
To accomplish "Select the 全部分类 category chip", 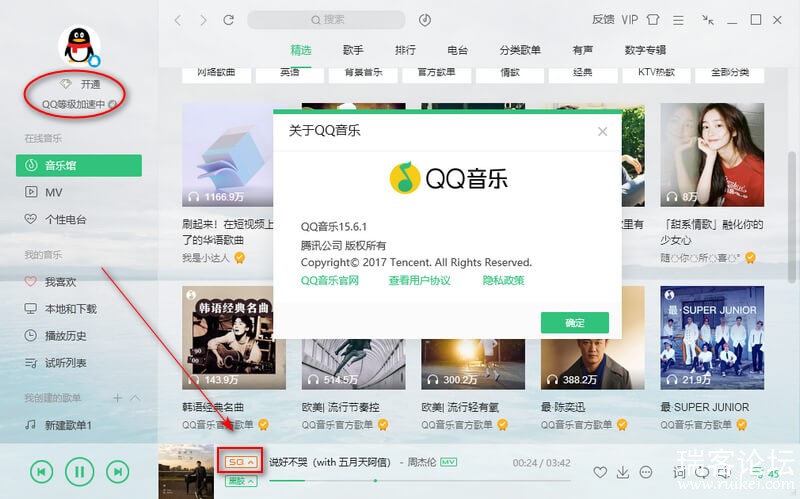I will click(730, 73).
